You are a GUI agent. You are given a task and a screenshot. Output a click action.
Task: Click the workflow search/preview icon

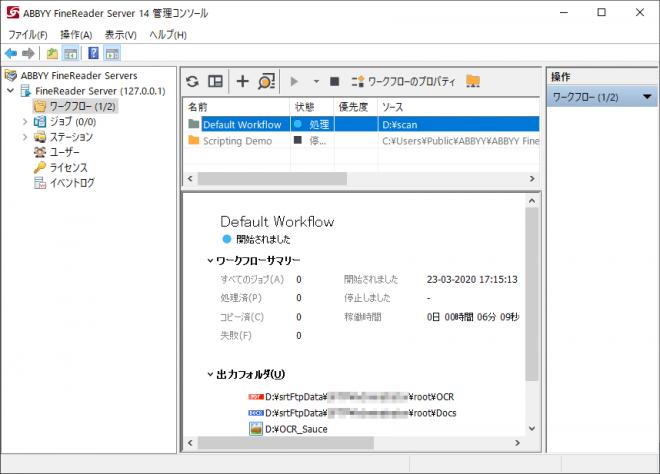point(267,81)
